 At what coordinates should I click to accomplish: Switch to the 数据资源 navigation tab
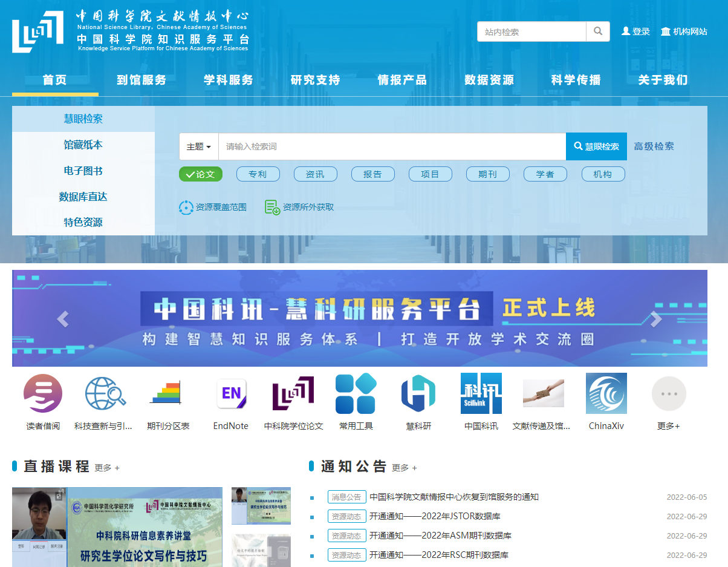489,79
